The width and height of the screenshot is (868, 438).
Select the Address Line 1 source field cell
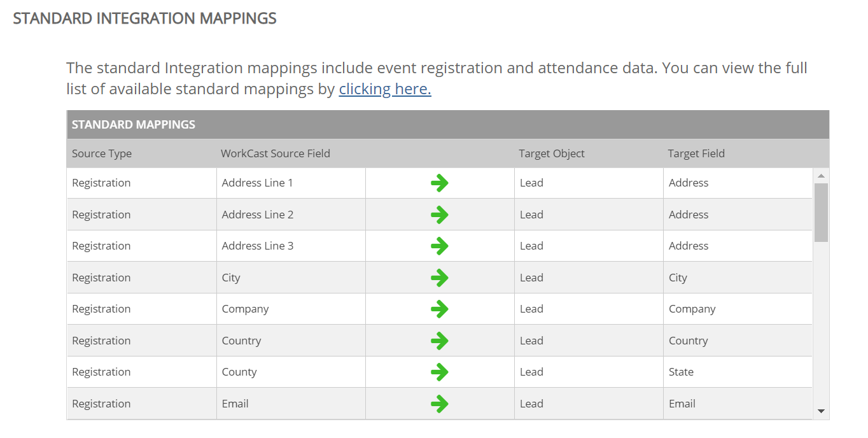click(291, 183)
